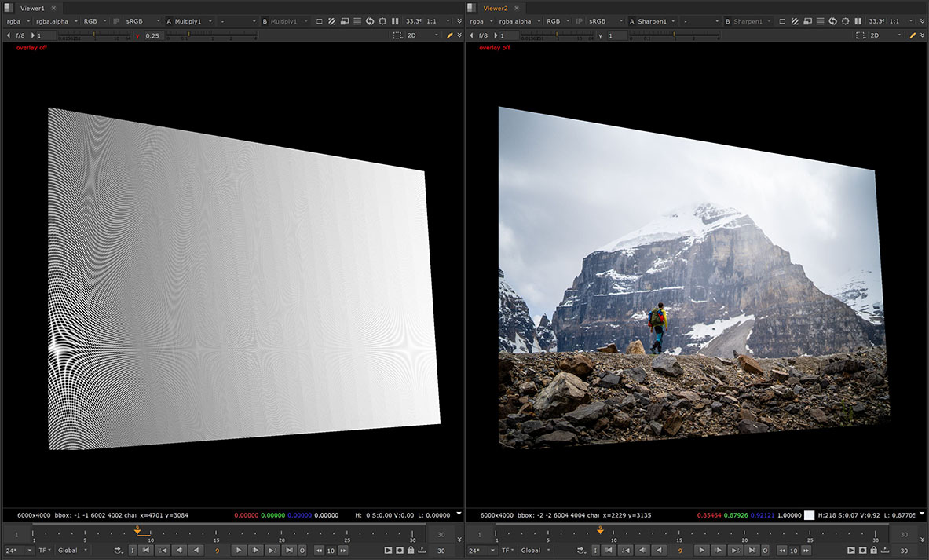Switch to the Viewer1 tab
This screenshot has width=929, height=560.
[x=32, y=7]
